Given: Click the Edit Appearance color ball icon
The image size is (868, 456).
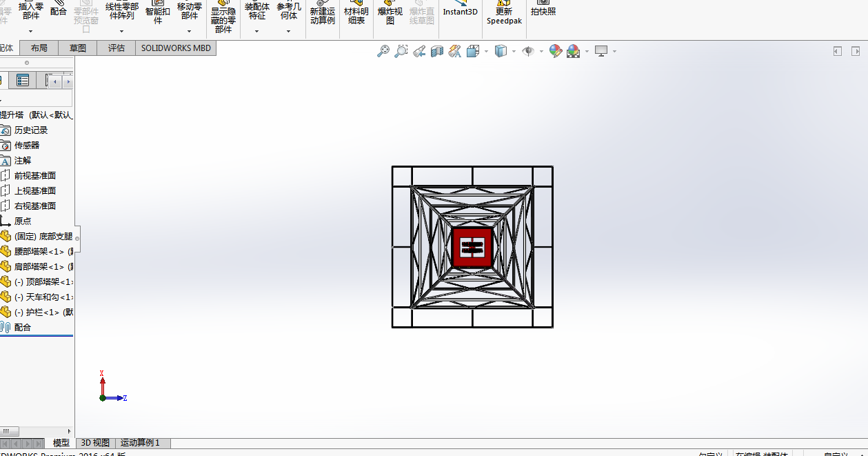Looking at the screenshot, I should (x=556, y=51).
